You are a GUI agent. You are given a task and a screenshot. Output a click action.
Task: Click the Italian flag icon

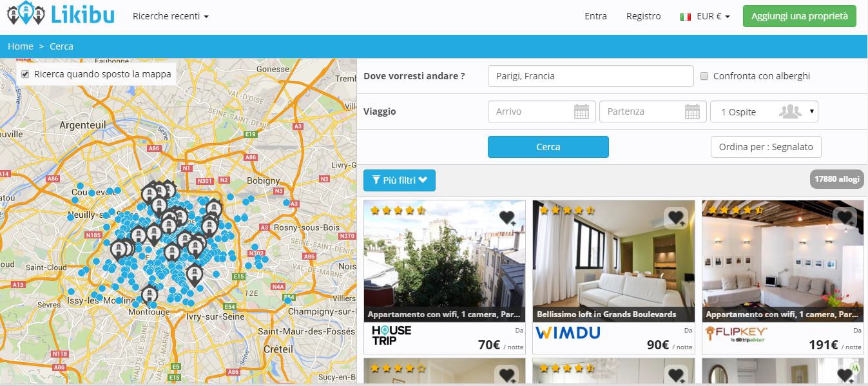[686, 17]
